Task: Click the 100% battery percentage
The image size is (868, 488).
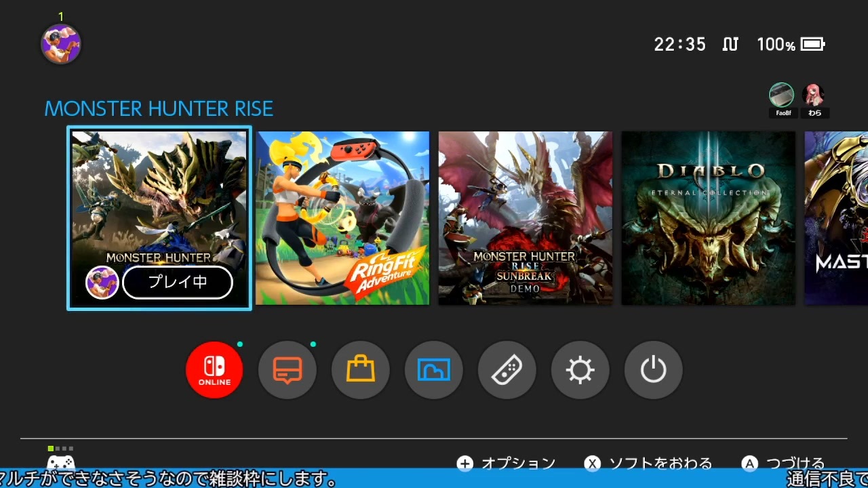Action: (x=776, y=45)
